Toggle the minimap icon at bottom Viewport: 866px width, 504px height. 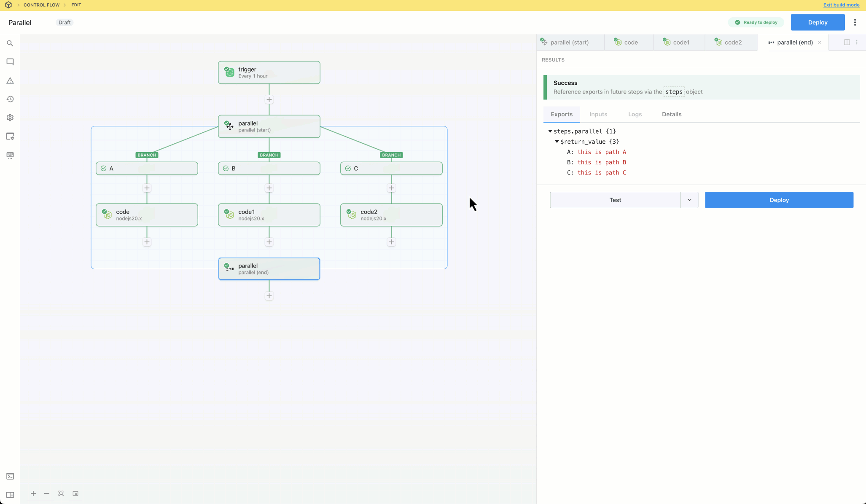(x=75, y=493)
